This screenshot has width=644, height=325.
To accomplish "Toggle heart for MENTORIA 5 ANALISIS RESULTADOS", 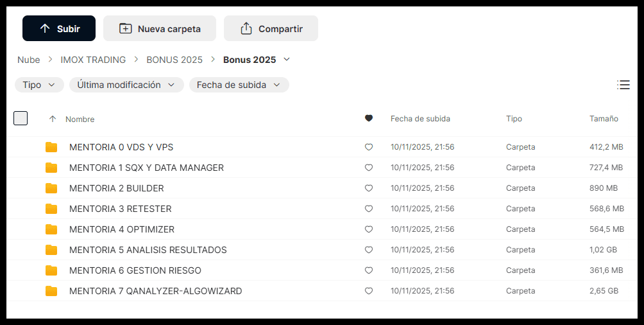I will click(x=369, y=250).
